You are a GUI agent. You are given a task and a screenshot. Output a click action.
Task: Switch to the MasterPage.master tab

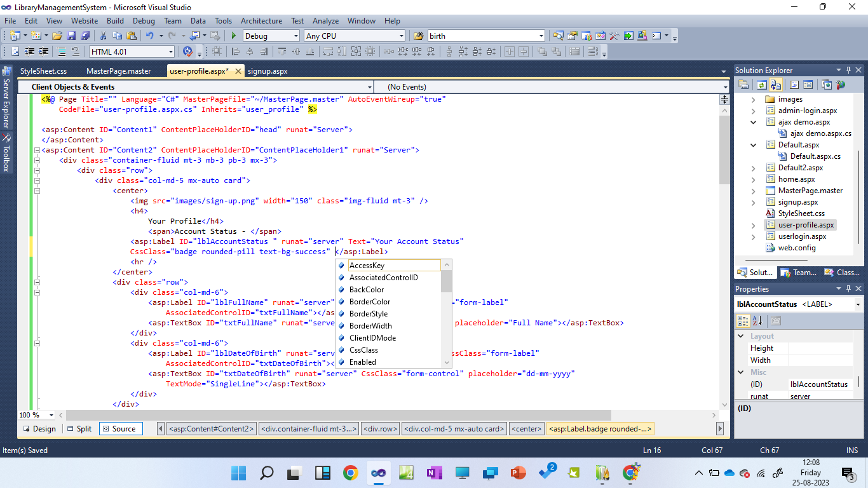pos(118,71)
